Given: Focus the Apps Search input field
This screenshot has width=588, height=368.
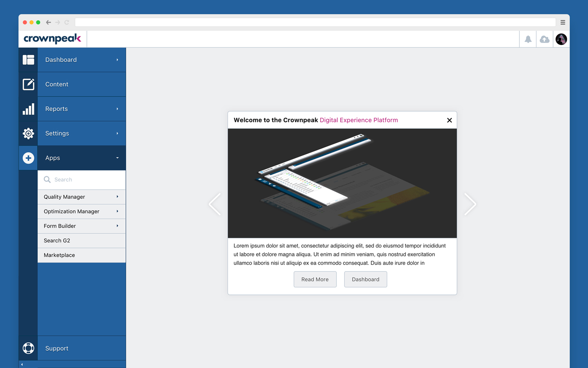Looking at the screenshot, I should [82, 180].
